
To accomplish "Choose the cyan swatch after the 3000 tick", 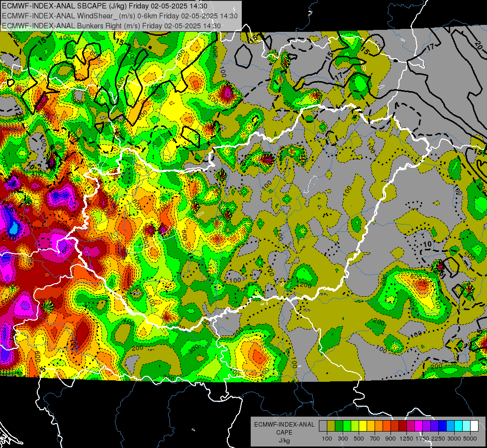I will click(x=459, y=426).
